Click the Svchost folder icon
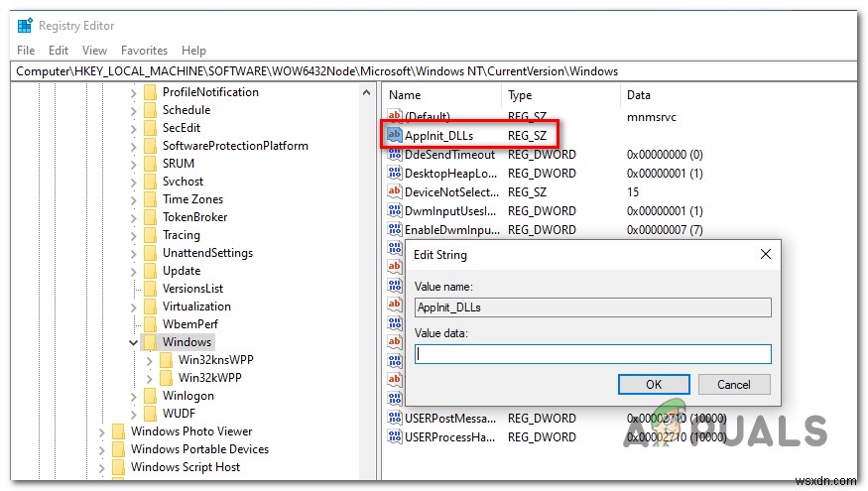The height and width of the screenshot is (491, 868). pyautogui.click(x=150, y=181)
